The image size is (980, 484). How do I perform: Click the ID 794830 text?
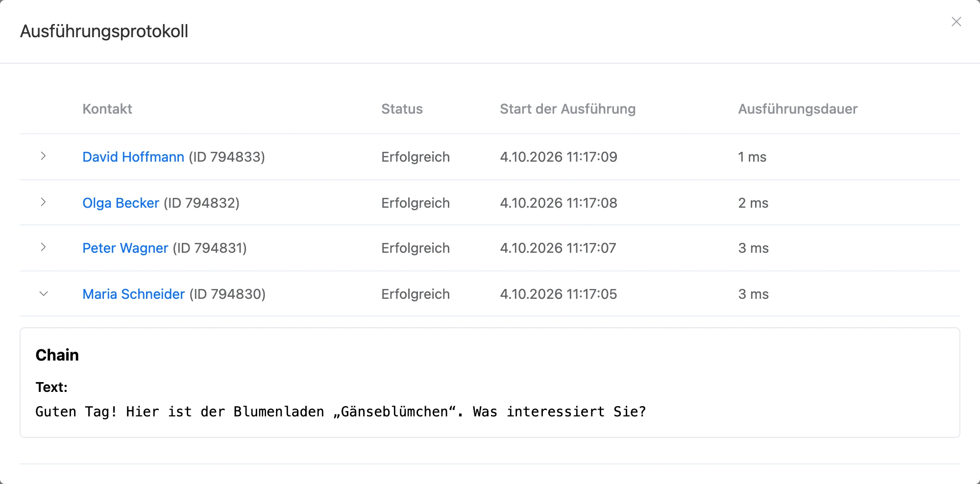pos(227,294)
